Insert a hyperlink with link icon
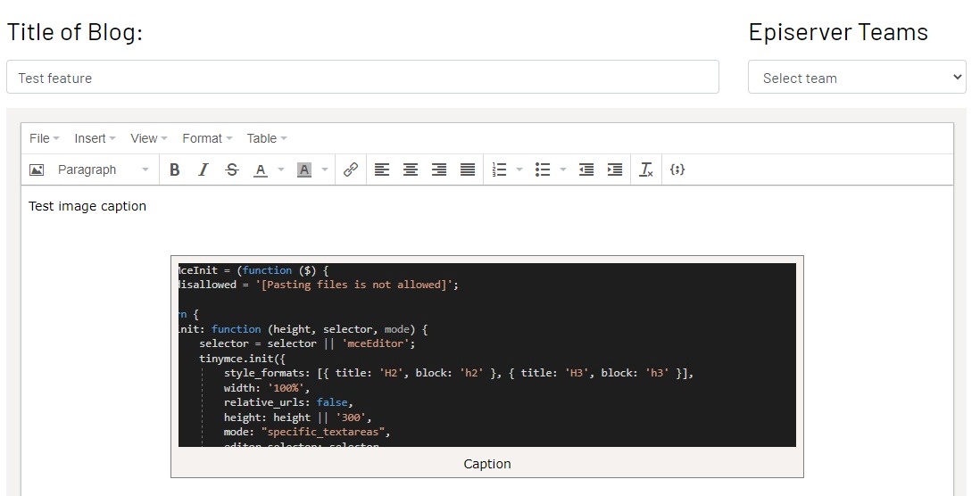 pos(351,169)
